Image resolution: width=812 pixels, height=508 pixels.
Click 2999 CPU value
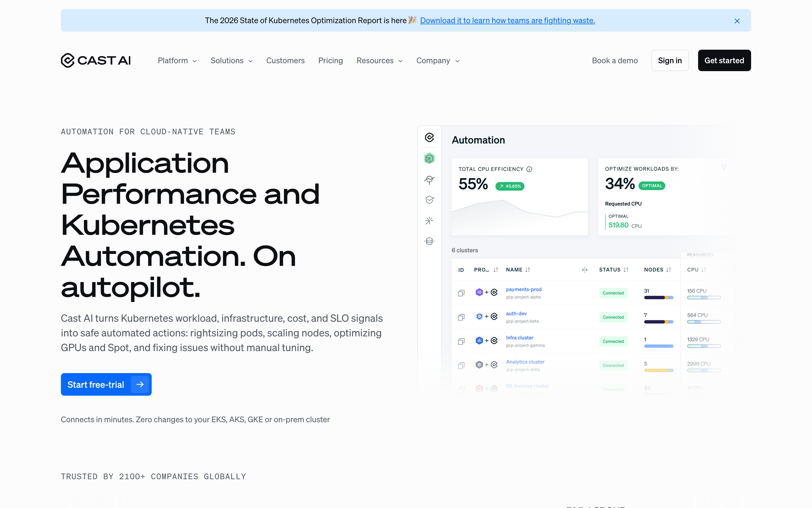click(x=699, y=364)
